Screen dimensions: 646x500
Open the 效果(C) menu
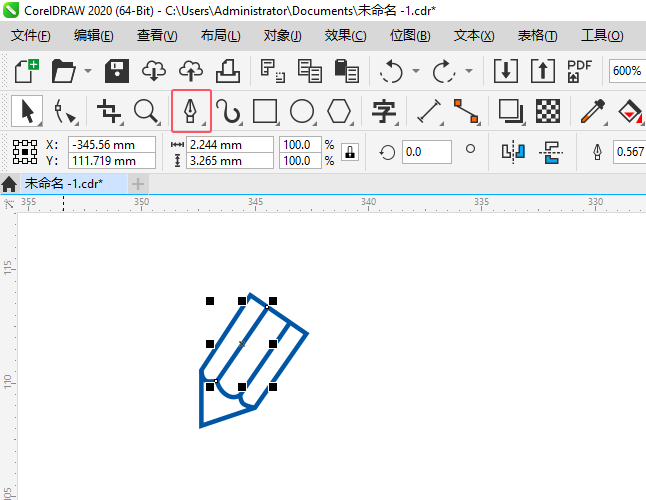pos(345,35)
